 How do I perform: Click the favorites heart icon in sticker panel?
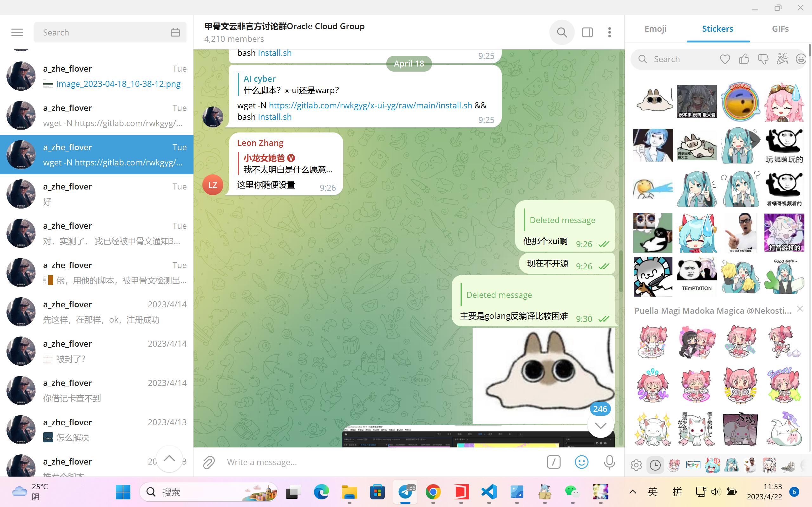(x=725, y=58)
